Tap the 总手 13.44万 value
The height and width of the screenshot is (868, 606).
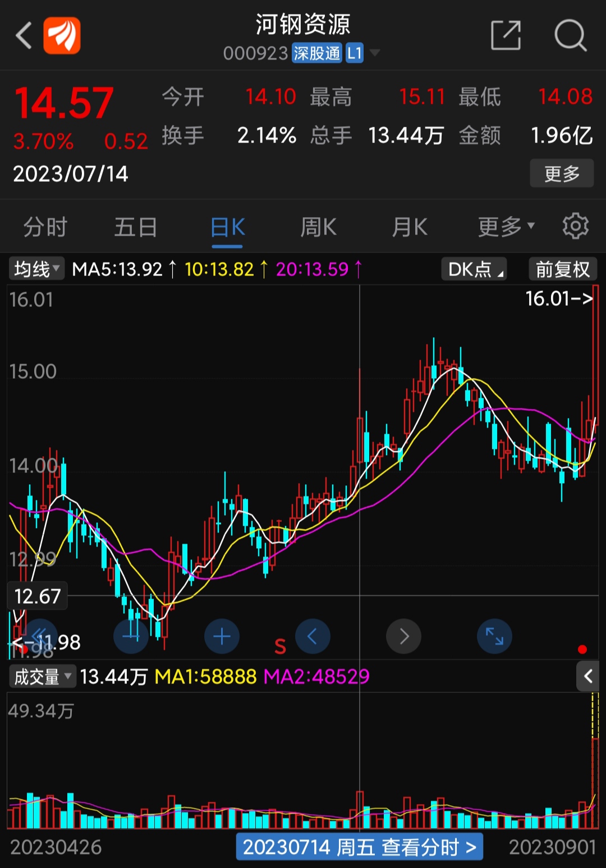406,135
